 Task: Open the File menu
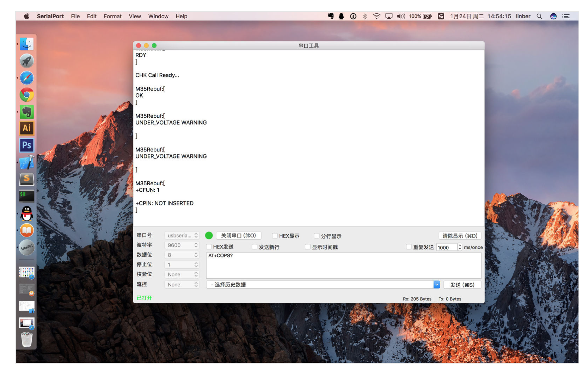click(75, 16)
